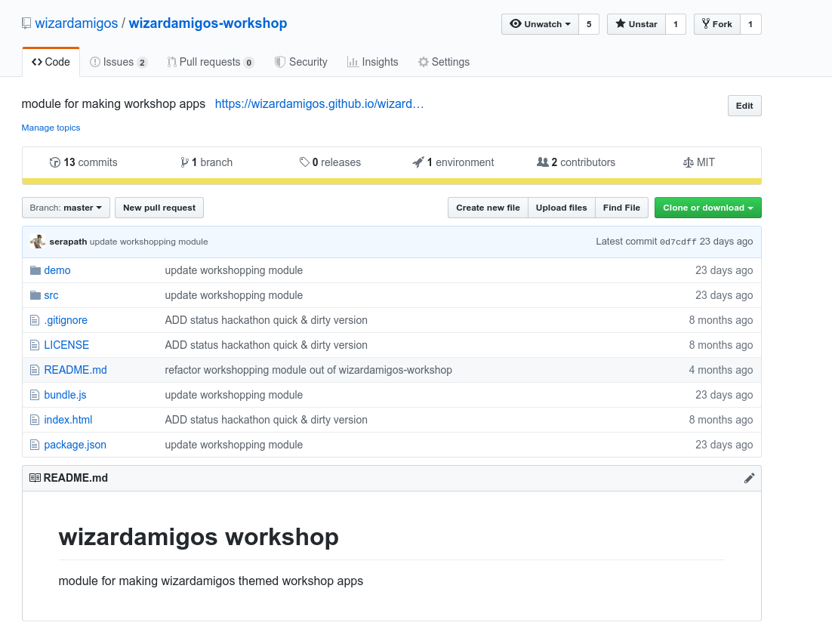Open .gitignore commit message ADD status hackathon
The image size is (832, 644).
coord(266,320)
